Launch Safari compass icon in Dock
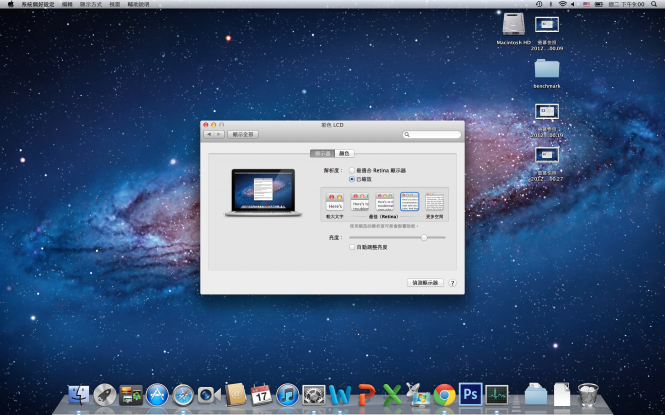 [x=183, y=396]
